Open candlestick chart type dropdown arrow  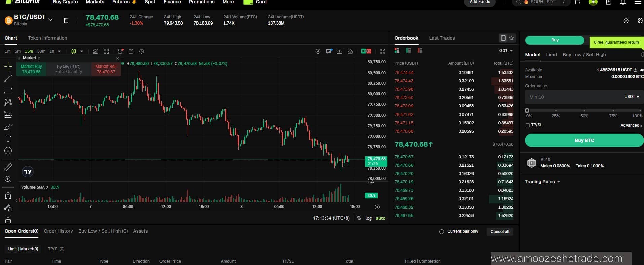(x=82, y=51)
